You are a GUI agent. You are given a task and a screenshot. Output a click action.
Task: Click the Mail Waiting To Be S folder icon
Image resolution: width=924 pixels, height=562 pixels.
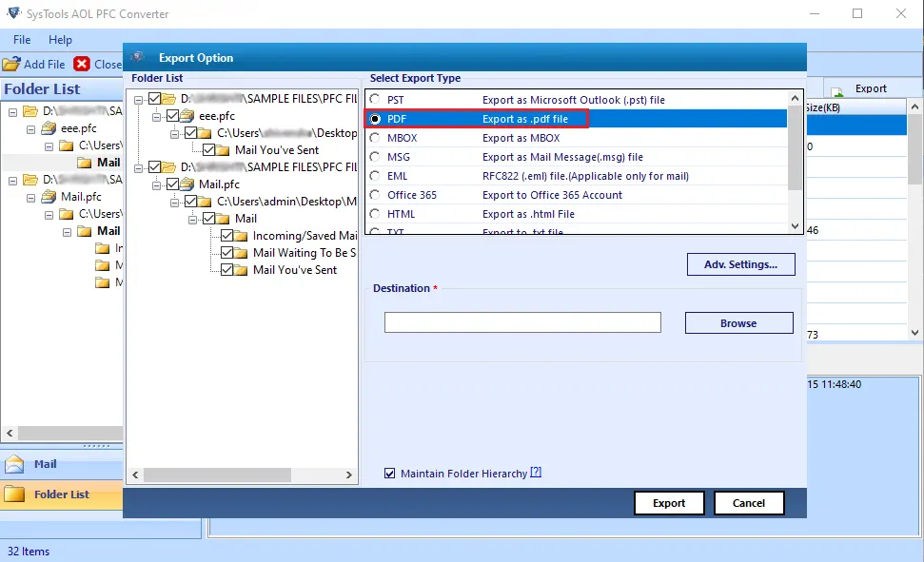click(x=241, y=253)
